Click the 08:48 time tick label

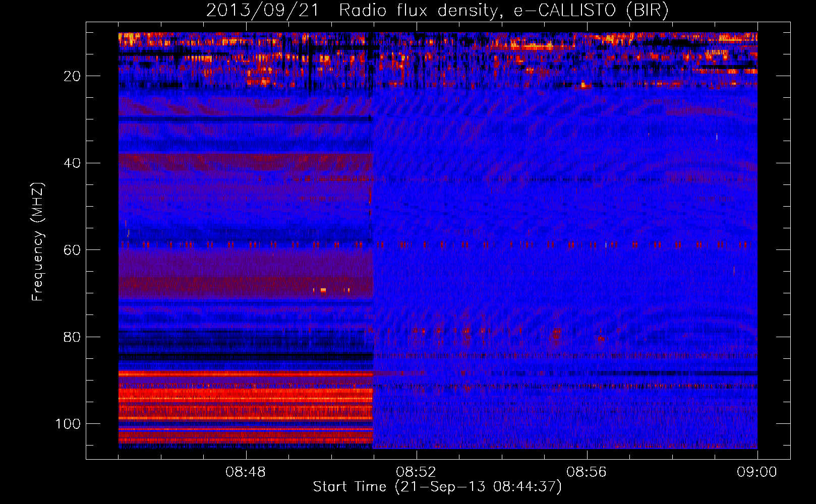coord(246,472)
